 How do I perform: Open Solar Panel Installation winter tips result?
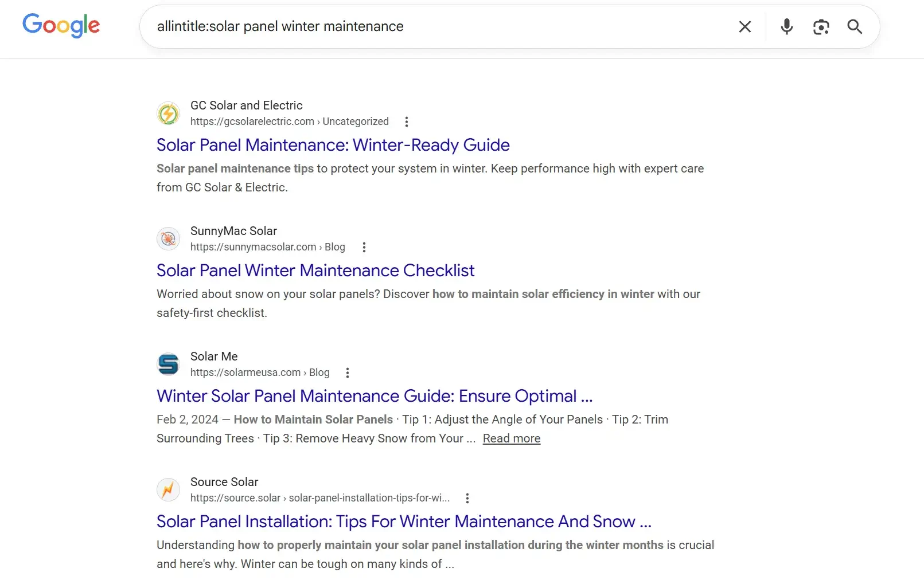404,522
